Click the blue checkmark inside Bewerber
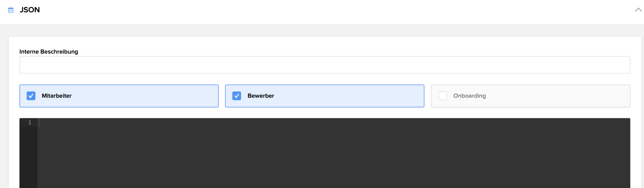Image resolution: width=644 pixels, height=188 pixels. 237,96
